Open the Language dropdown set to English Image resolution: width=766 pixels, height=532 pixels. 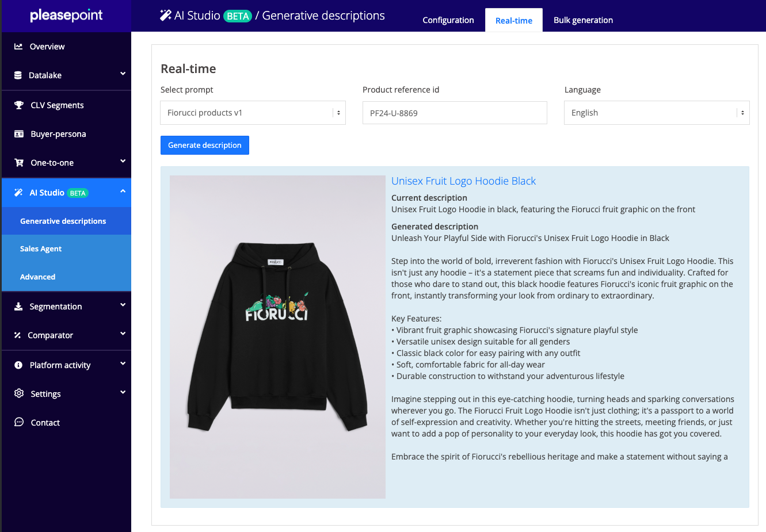coord(657,113)
